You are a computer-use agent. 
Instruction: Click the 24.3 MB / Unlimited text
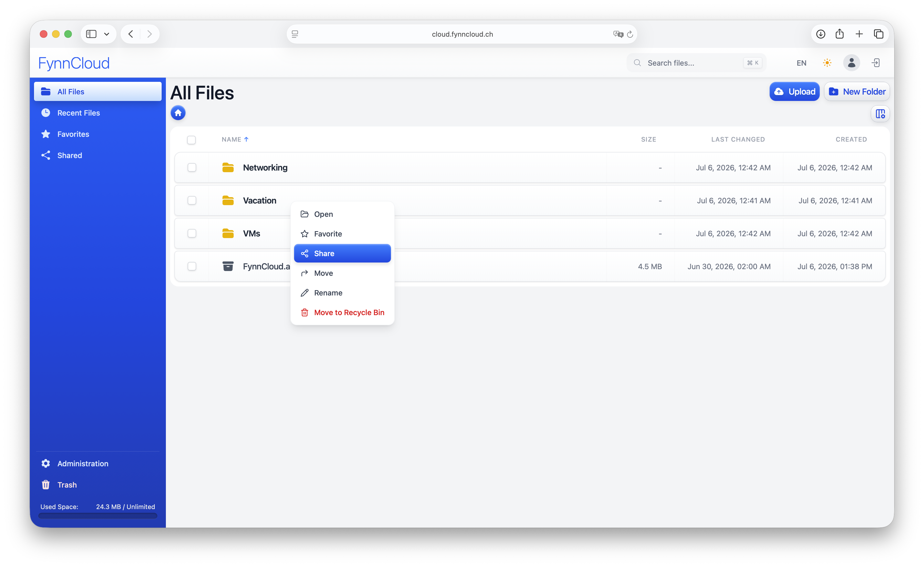pyautogui.click(x=125, y=507)
